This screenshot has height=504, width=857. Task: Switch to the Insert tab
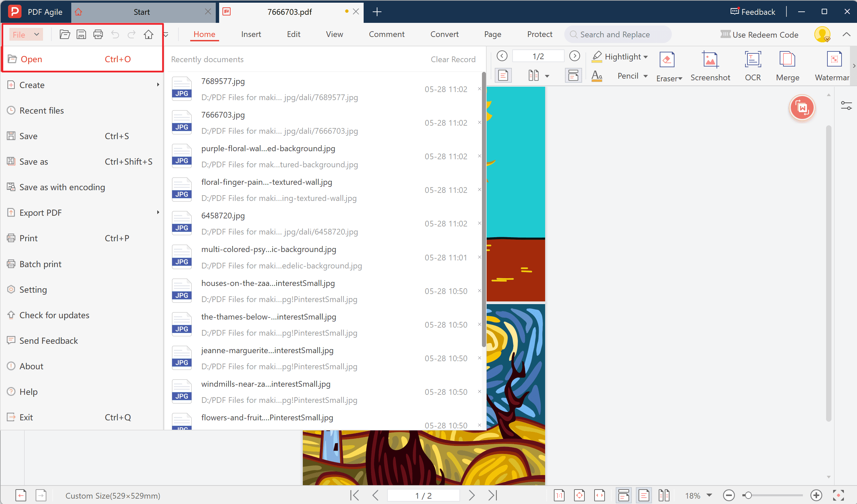coord(251,34)
